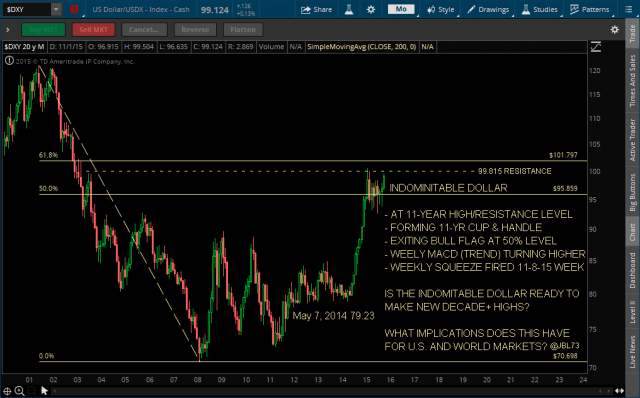
Task: Click the zoom in magnifier icon
Action: click(19, 391)
